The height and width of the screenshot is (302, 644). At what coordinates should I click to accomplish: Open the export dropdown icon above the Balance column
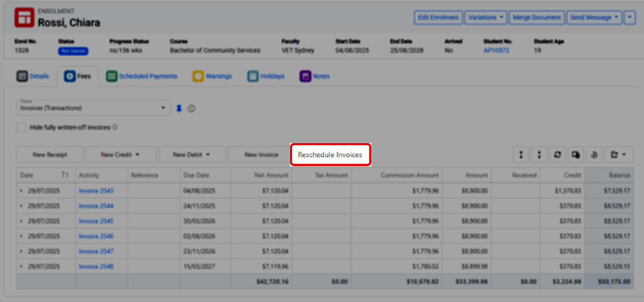(x=618, y=155)
